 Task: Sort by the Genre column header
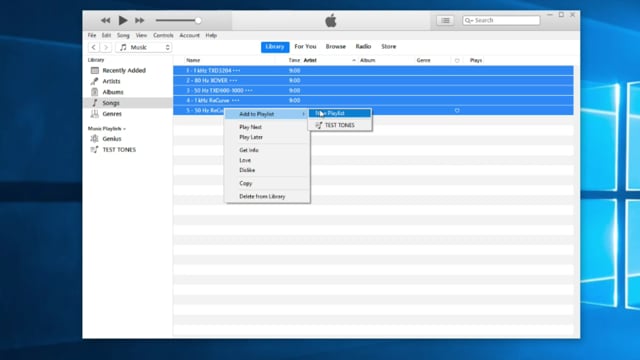tap(423, 60)
